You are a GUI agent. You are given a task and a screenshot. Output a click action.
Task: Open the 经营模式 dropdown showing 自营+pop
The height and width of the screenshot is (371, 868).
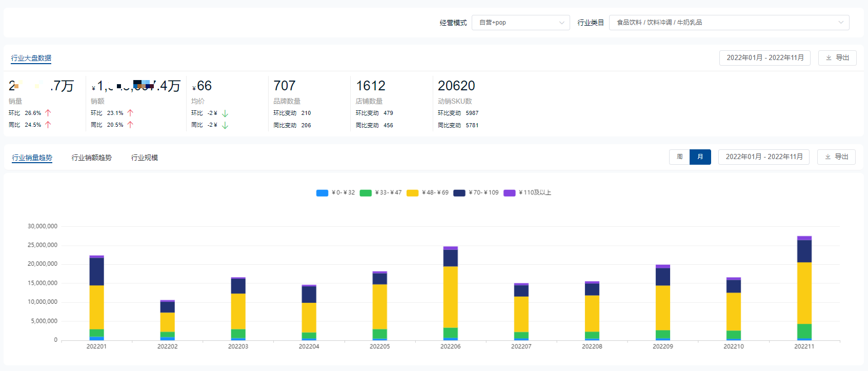point(520,23)
